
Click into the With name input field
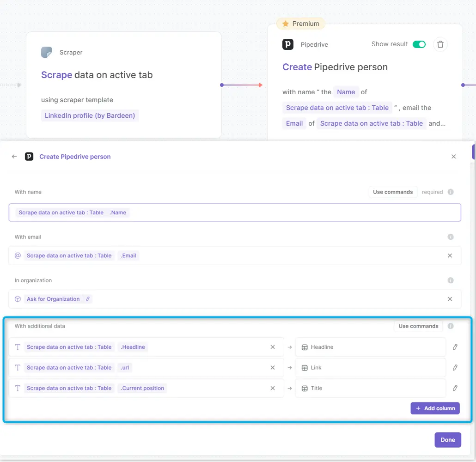coord(235,213)
